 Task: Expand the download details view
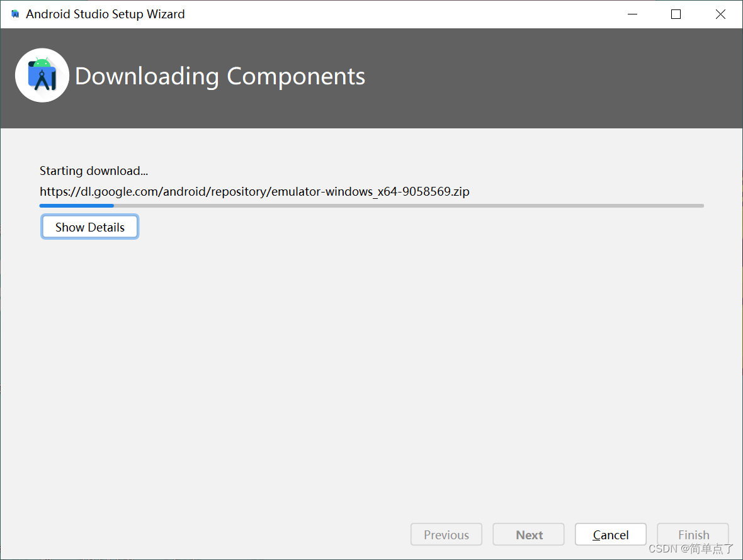[89, 227]
